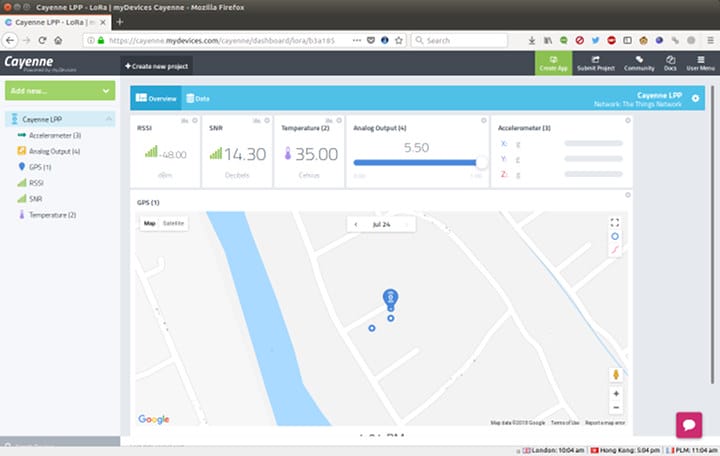Image resolution: width=720 pixels, height=456 pixels.
Task: Click the page vertical scrollbar
Action: click(712, 234)
